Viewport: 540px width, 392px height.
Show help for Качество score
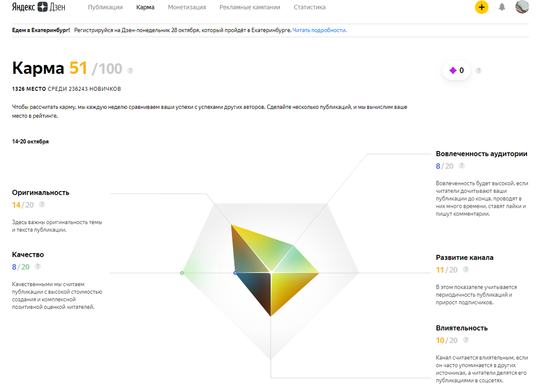[38, 267]
